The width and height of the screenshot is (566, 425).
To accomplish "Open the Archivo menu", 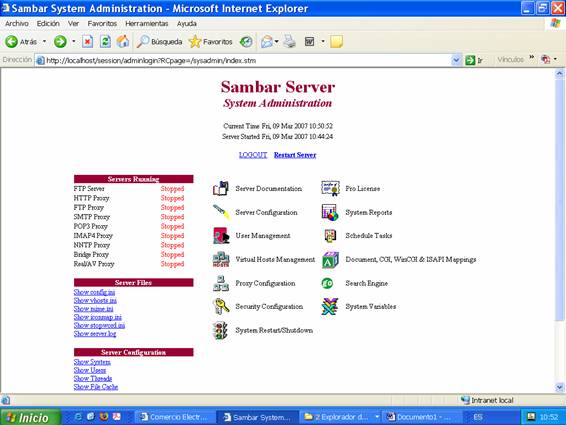I will (17, 24).
